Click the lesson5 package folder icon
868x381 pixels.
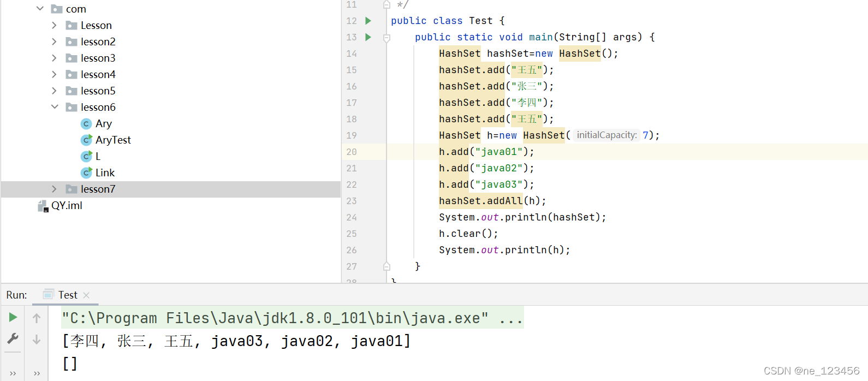(x=72, y=91)
